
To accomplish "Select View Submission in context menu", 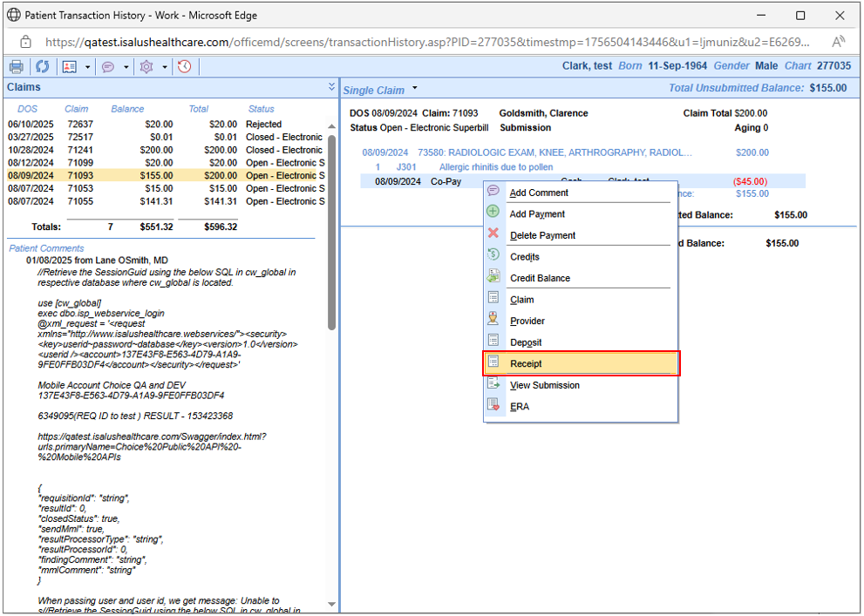I will [x=544, y=385].
